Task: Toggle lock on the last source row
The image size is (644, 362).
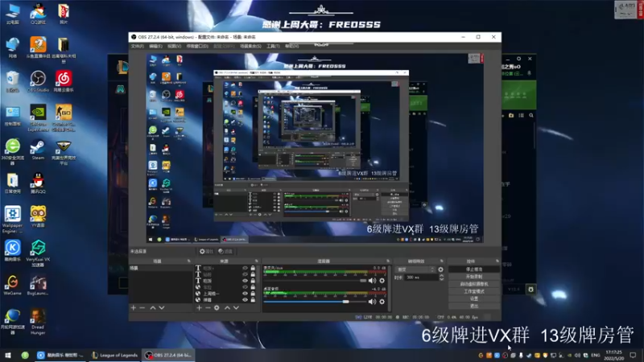Action: pyautogui.click(x=253, y=300)
